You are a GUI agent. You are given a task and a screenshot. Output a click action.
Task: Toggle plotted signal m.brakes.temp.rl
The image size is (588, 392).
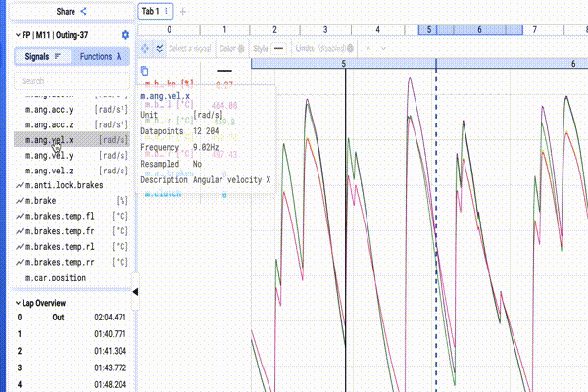(x=72, y=247)
